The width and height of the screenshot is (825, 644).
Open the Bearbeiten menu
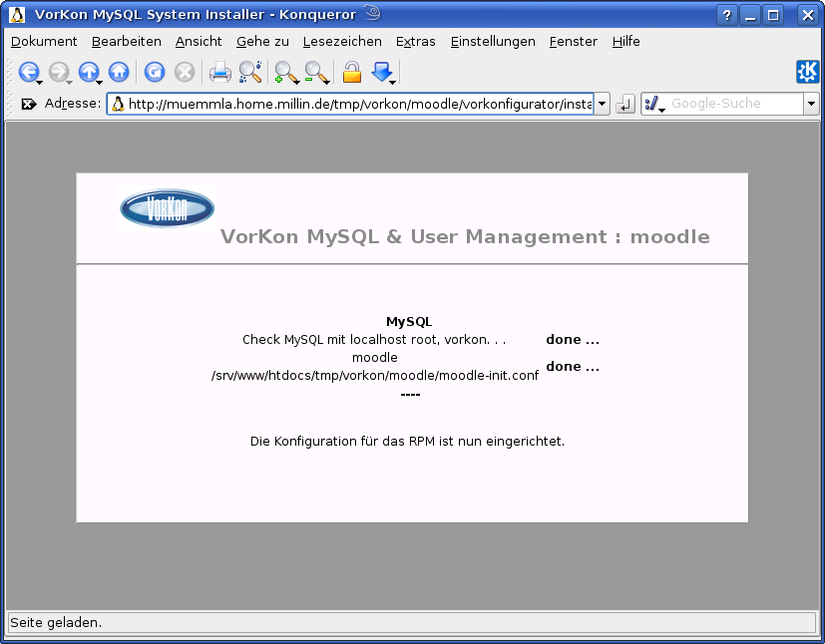127,42
